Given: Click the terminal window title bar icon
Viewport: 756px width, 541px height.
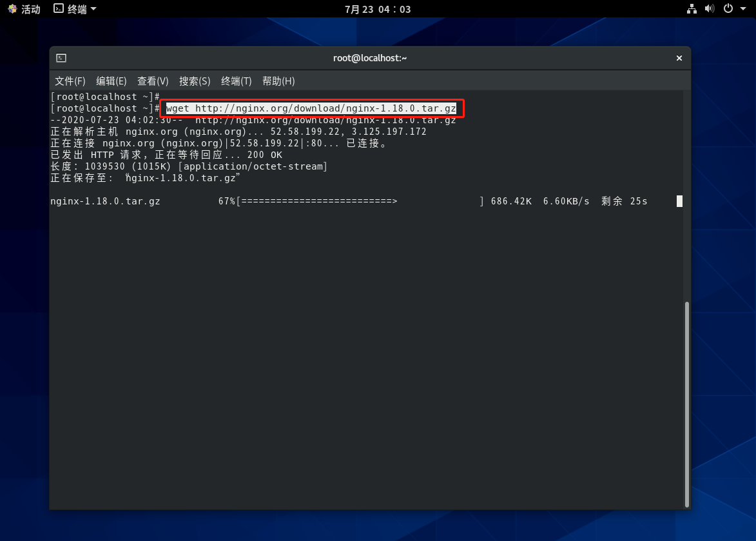Looking at the screenshot, I should coord(61,58).
